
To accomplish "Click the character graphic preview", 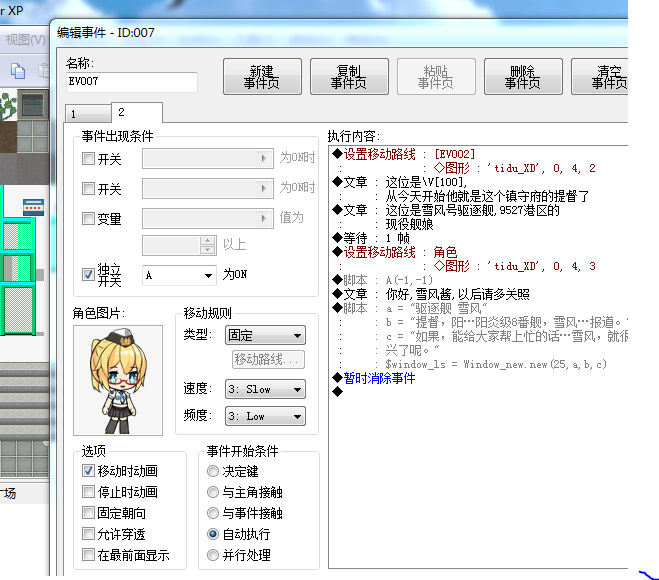I will tap(118, 380).
